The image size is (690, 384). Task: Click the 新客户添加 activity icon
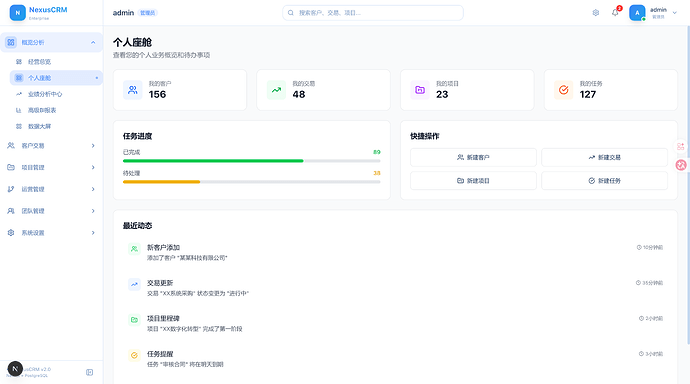tap(134, 249)
